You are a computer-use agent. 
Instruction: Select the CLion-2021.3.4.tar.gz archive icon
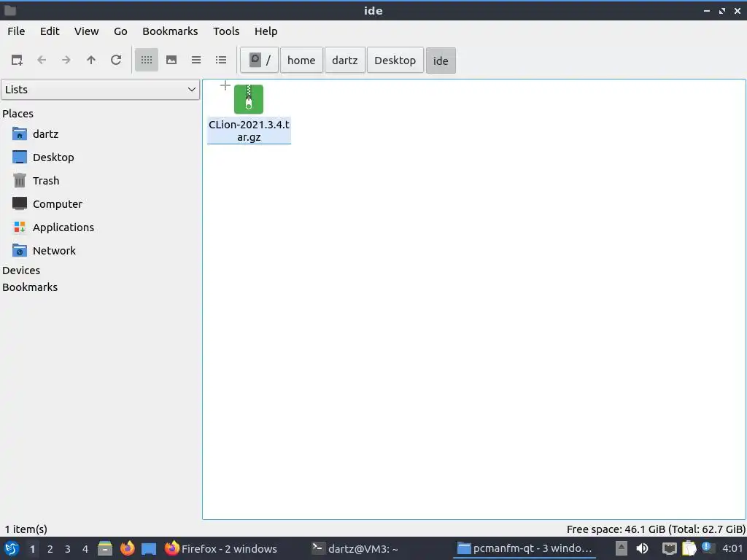249,99
